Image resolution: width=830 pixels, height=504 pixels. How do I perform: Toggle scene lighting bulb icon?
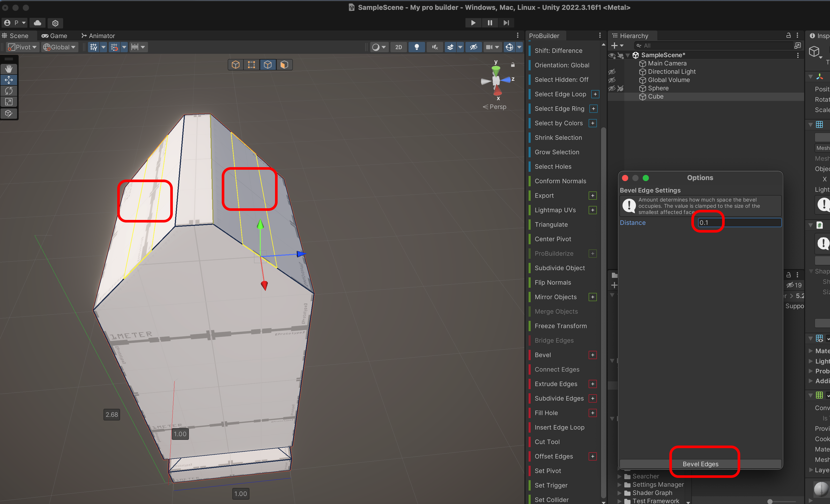417,47
